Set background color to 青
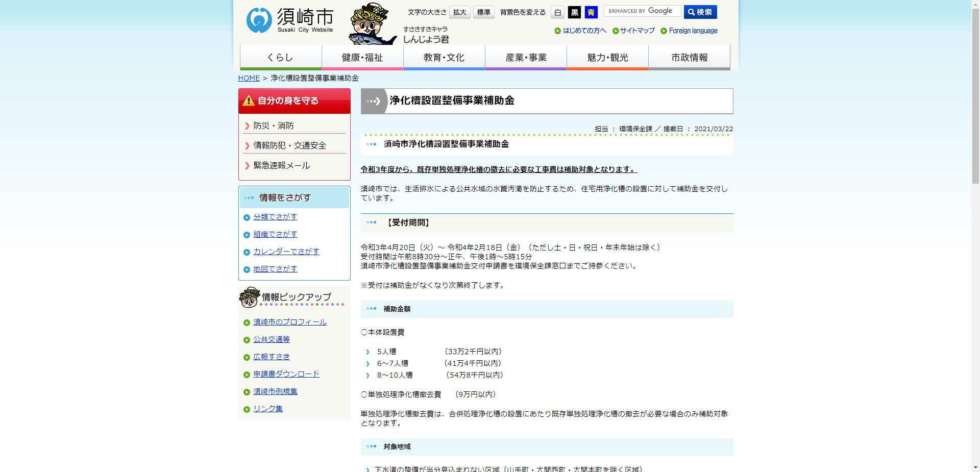The width and height of the screenshot is (980, 472). [591, 12]
